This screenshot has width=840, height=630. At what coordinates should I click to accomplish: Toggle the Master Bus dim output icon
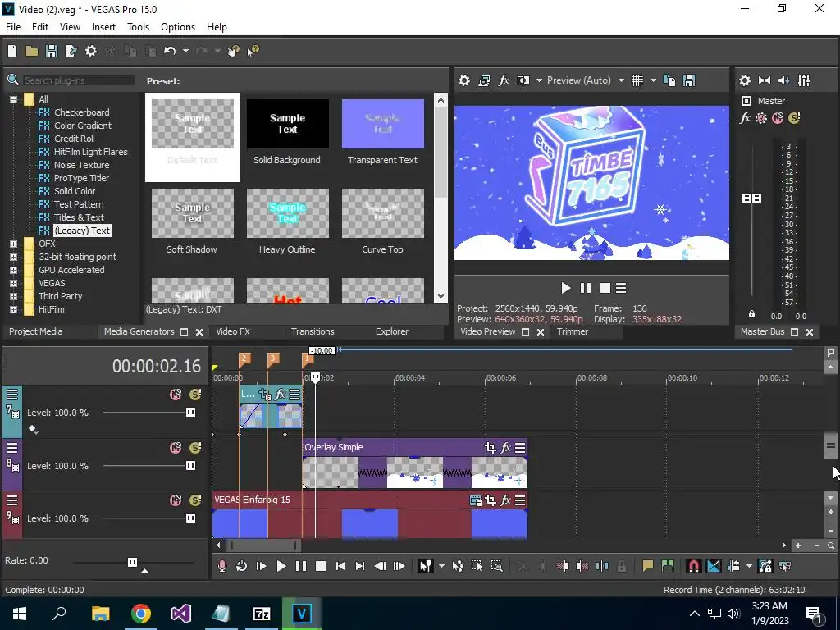[783, 80]
